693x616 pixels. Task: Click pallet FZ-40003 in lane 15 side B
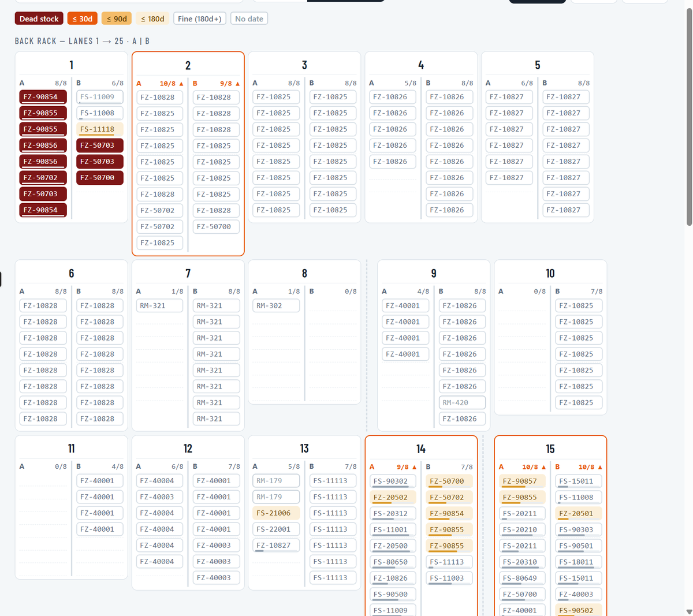(579, 594)
